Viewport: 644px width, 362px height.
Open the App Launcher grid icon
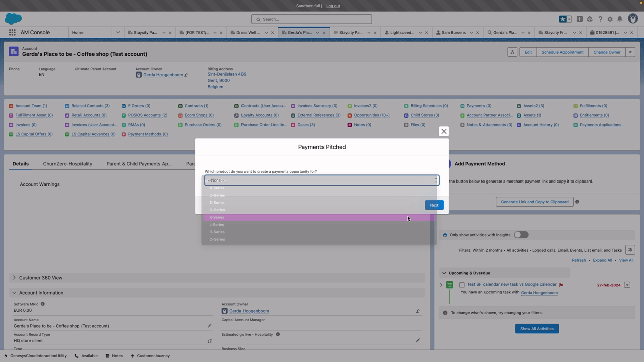[x=12, y=32]
